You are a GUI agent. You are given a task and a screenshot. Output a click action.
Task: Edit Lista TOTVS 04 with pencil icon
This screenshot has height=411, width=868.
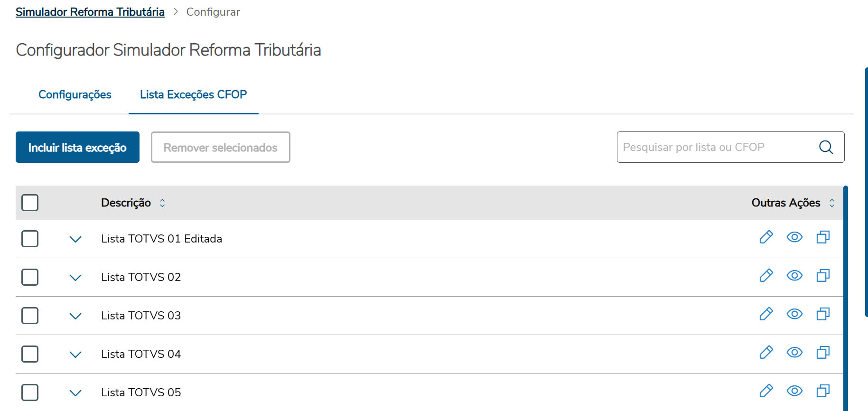tap(766, 352)
